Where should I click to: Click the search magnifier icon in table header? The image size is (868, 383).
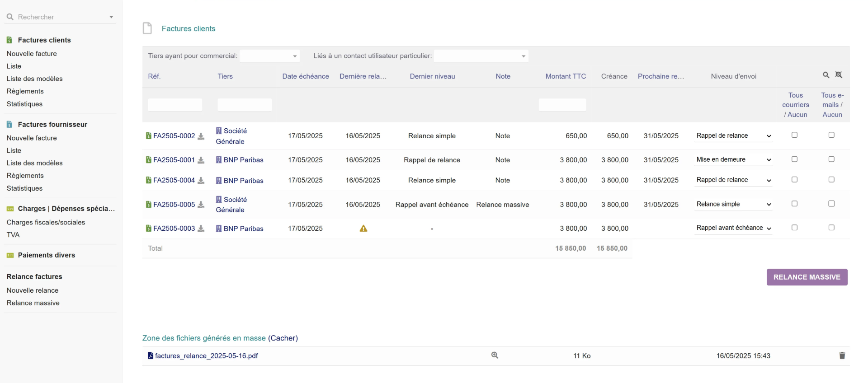(x=826, y=75)
